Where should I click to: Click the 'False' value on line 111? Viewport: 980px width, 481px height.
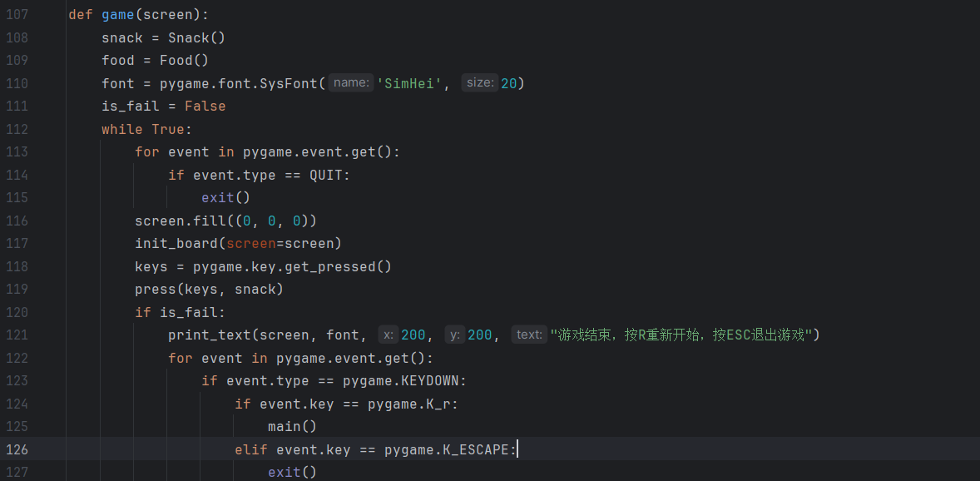click(205, 107)
